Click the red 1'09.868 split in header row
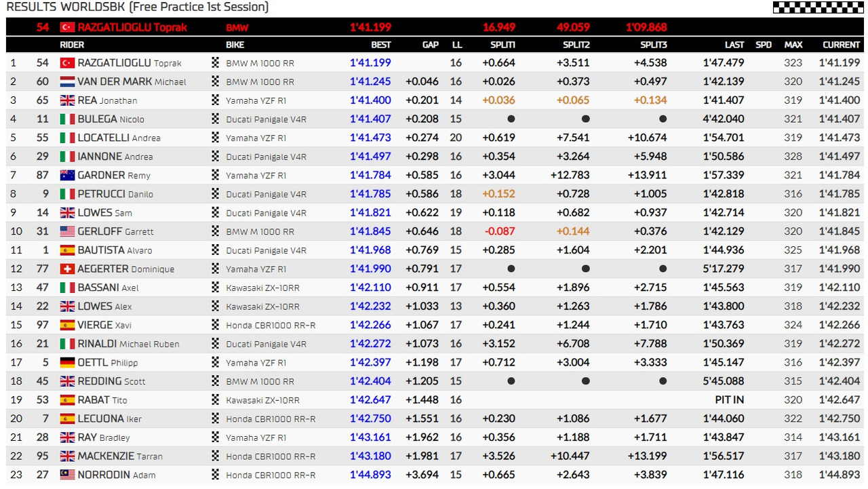This screenshot has height=489, width=868. pos(646,28)
